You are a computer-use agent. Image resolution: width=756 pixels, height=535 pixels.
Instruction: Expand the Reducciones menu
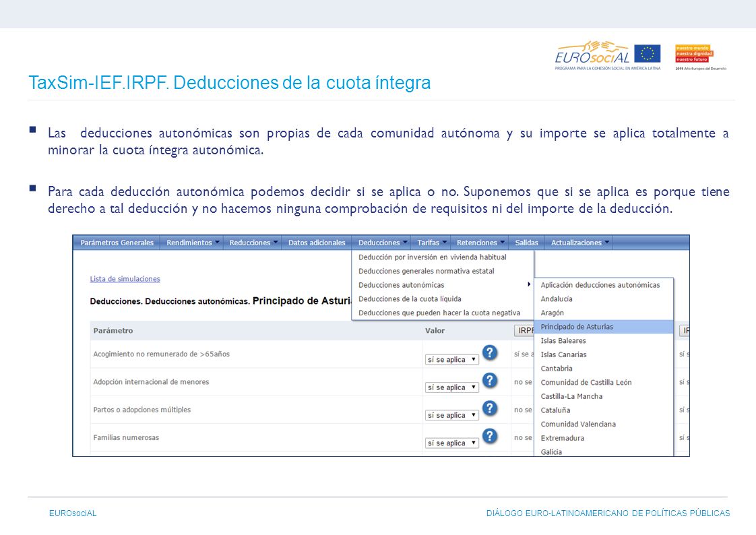tap(253, 243)
